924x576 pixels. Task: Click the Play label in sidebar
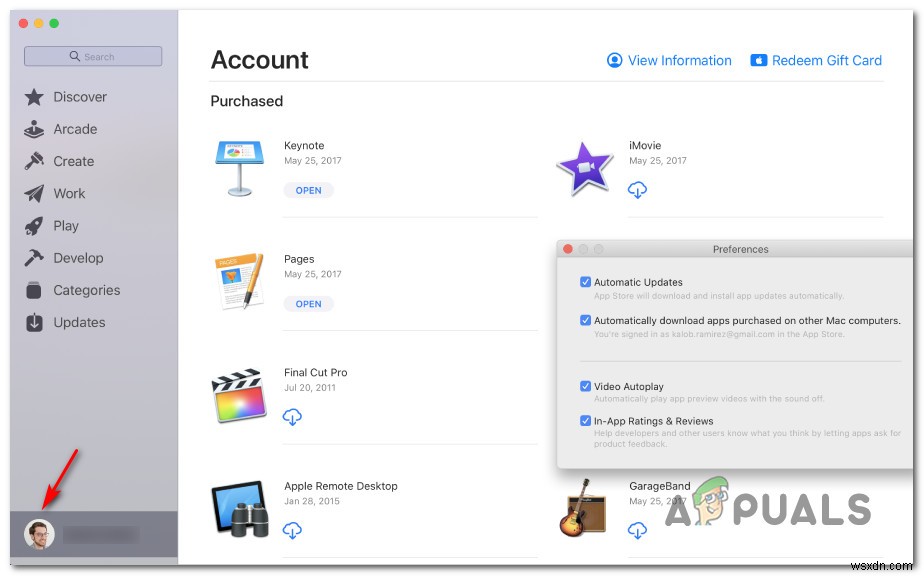tap(66, 226)
